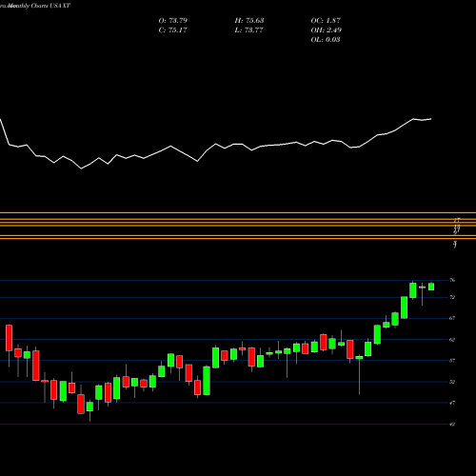Click the price axis label '72'
This screenshot has height=476, width=476.
[452, 297]
